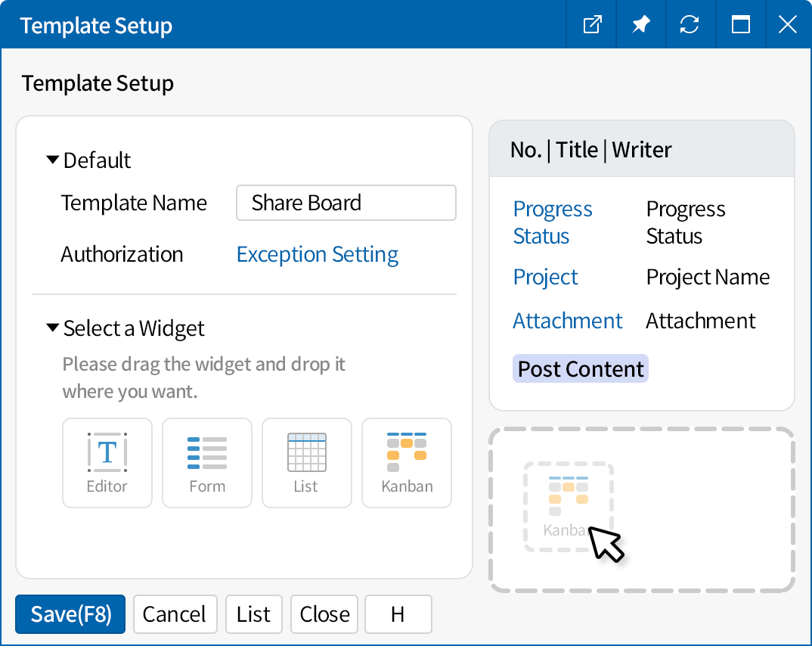
Task: Maximize the Template Setup dialog
Action: (740, 24)
